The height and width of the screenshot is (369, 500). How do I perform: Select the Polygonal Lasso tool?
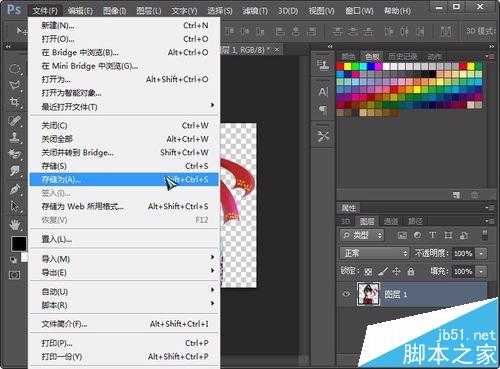(x=15, y=85)
